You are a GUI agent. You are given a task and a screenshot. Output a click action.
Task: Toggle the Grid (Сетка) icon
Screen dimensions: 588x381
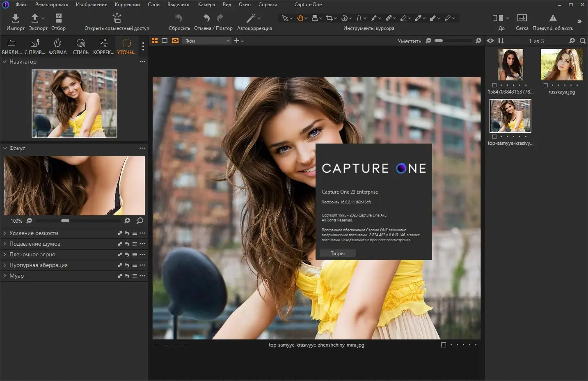(x=522, y=18)
